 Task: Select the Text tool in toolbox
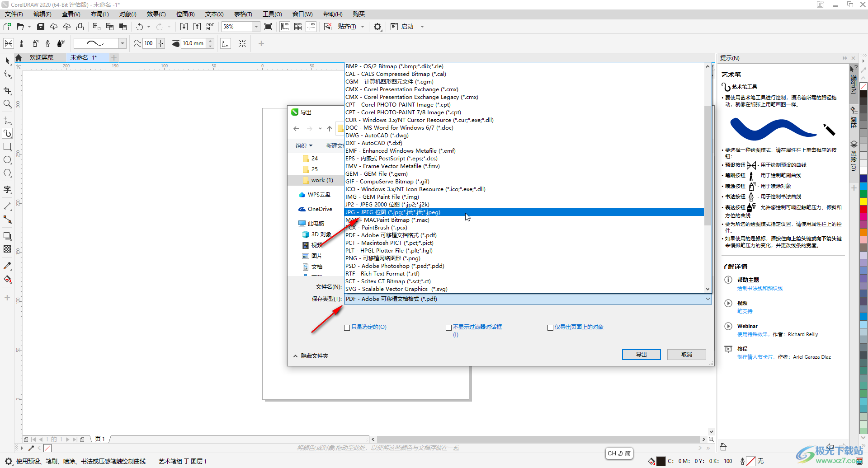[7, 190]
